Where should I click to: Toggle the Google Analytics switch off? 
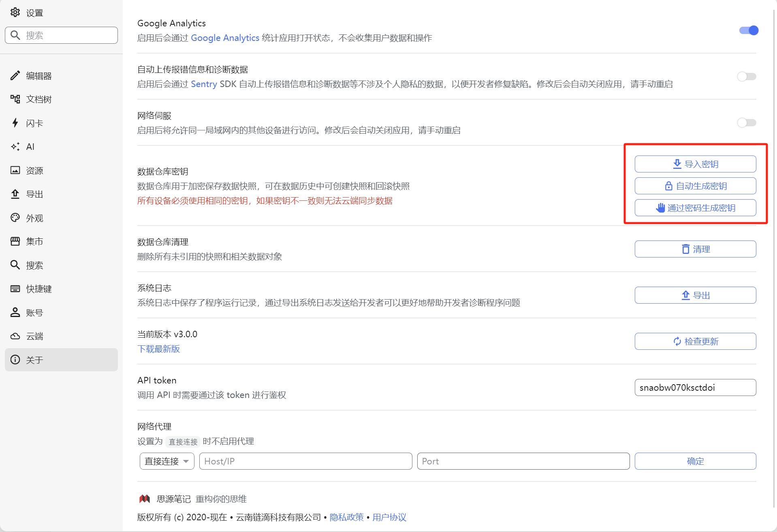[749, 30]
